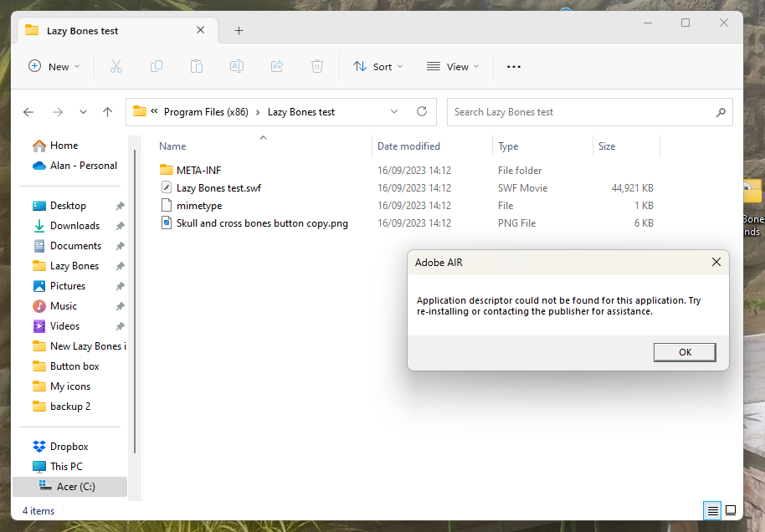This screenshot has height=532, width=765.
Task: Sort by the Size column header
Action: point(607,146)
